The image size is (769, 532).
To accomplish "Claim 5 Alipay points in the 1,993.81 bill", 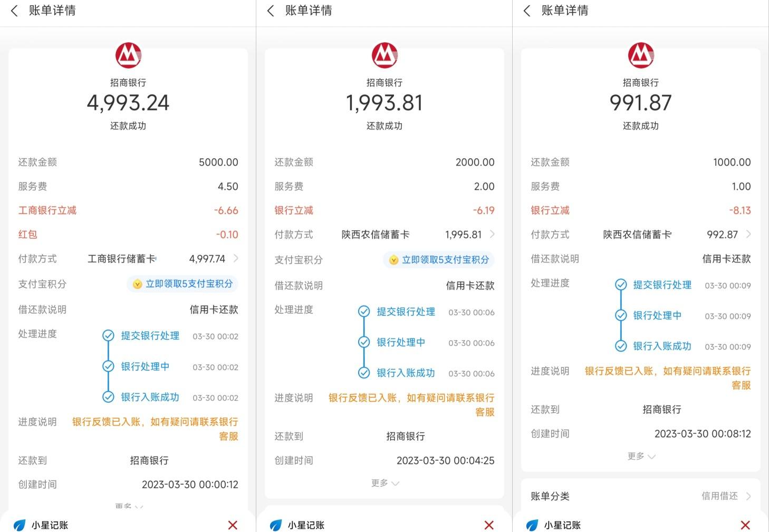I will pos(439,259).
